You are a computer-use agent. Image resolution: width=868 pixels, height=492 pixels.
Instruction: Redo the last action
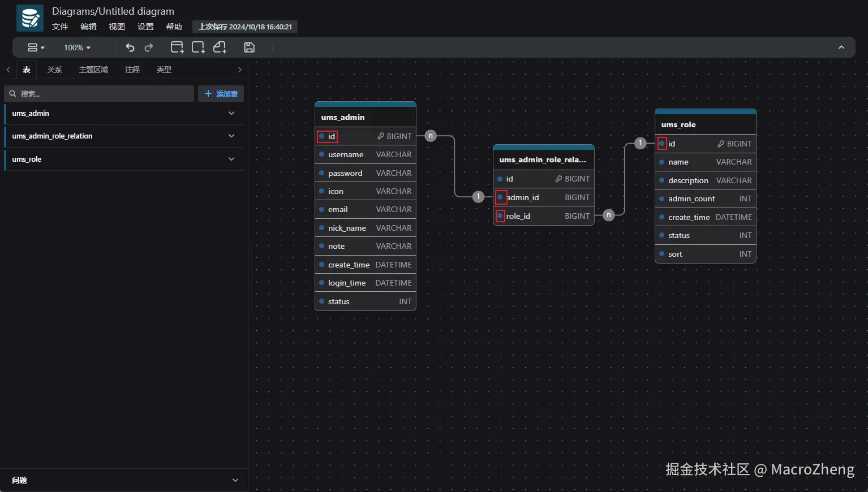click(149, 48)
